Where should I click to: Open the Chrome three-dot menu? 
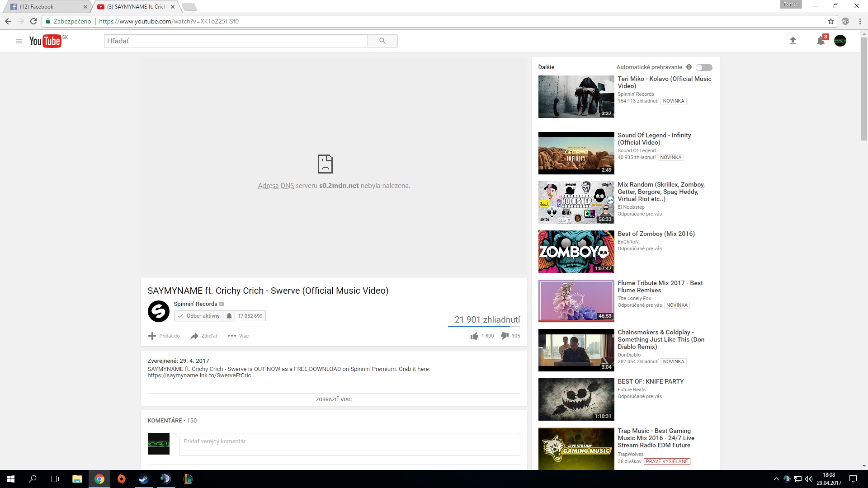[x=860, y=21]
